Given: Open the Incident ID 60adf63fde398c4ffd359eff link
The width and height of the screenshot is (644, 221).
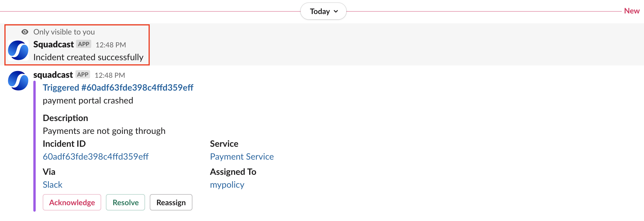Looking at the screenshot, I should pyautogui.click(x=96, y=157).
